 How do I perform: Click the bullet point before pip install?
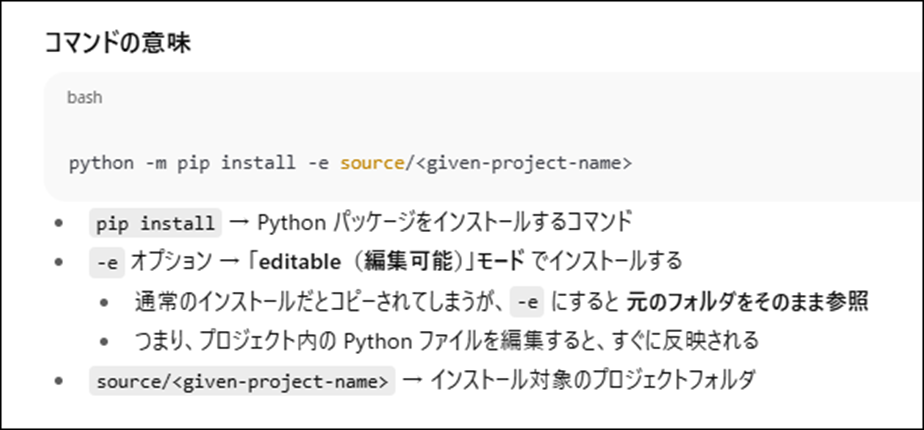pyautogui.click(x=60, y=223)
